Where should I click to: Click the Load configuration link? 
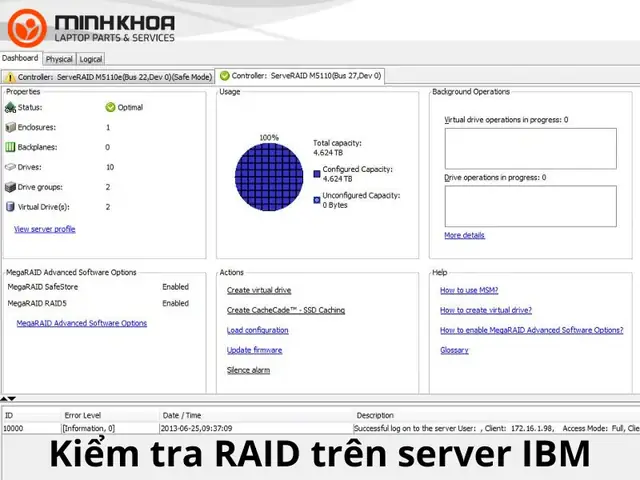click(258, 330)
